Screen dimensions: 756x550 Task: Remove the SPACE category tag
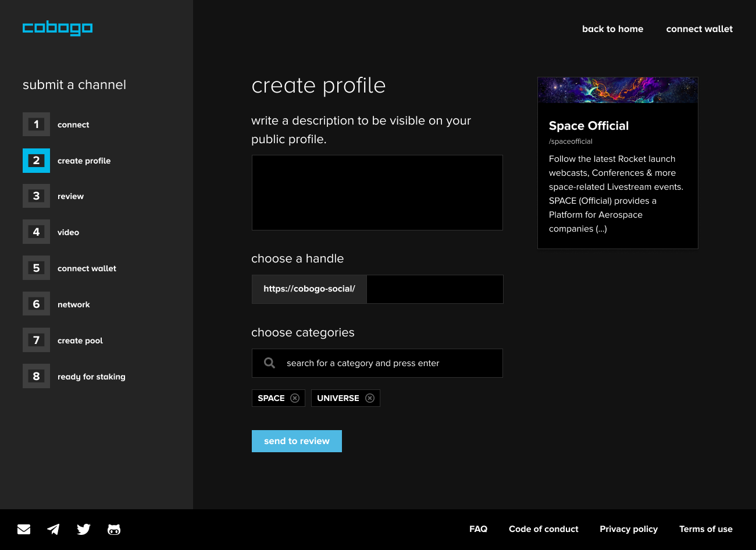pyautogui.click(x=295, y=398)
